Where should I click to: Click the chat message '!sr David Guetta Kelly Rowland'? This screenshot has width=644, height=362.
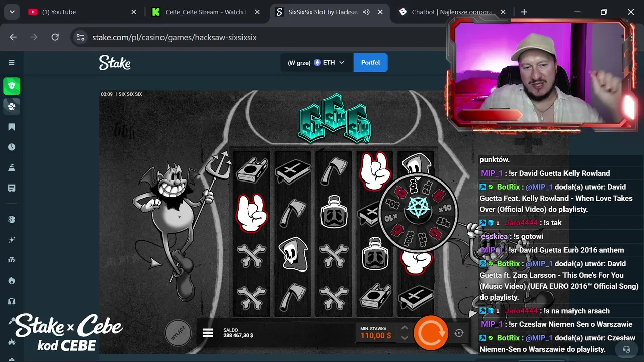coord(559,173)
